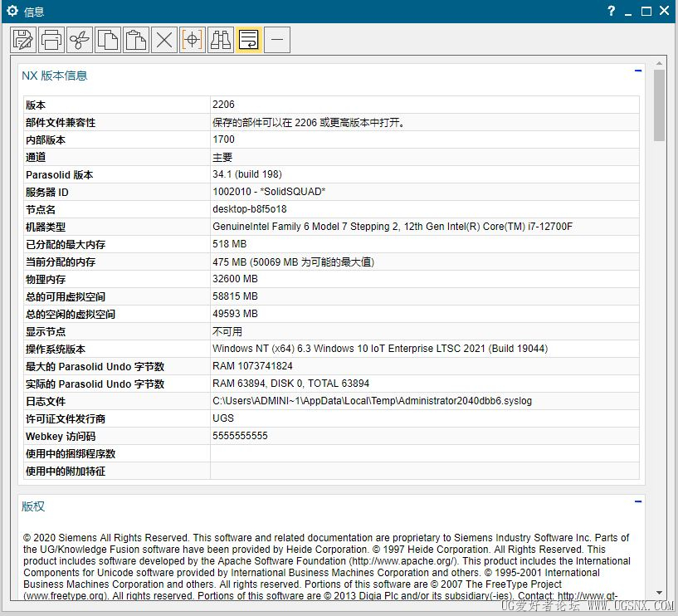Select the node name desktop-b8f5o18
This screenshot has height=616, width=678.
click(250, 209)
